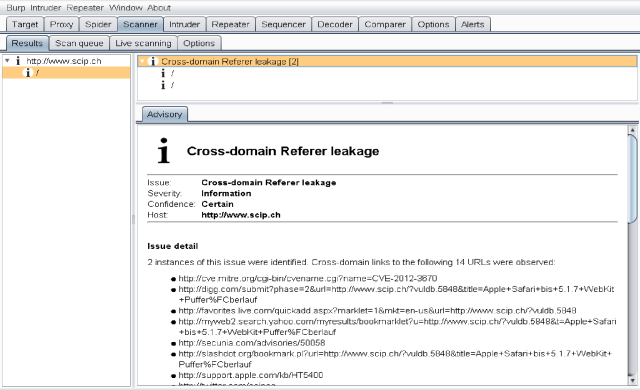Go to the Repeater tool tab

(x=230, y=24)
